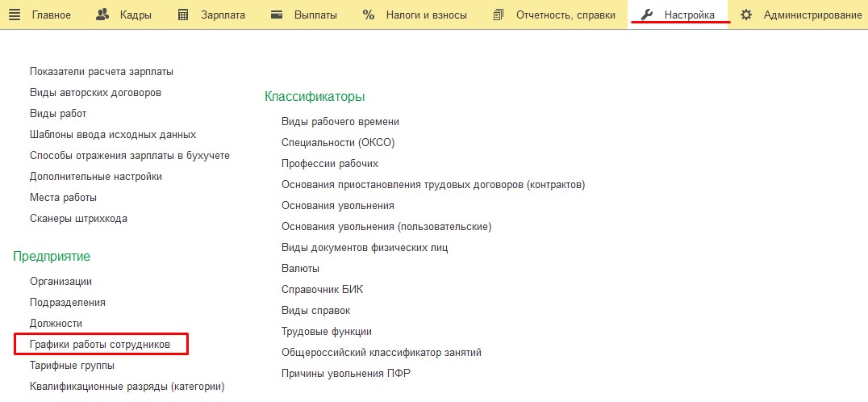Open Справочник БИК

(x=322, y=290)
